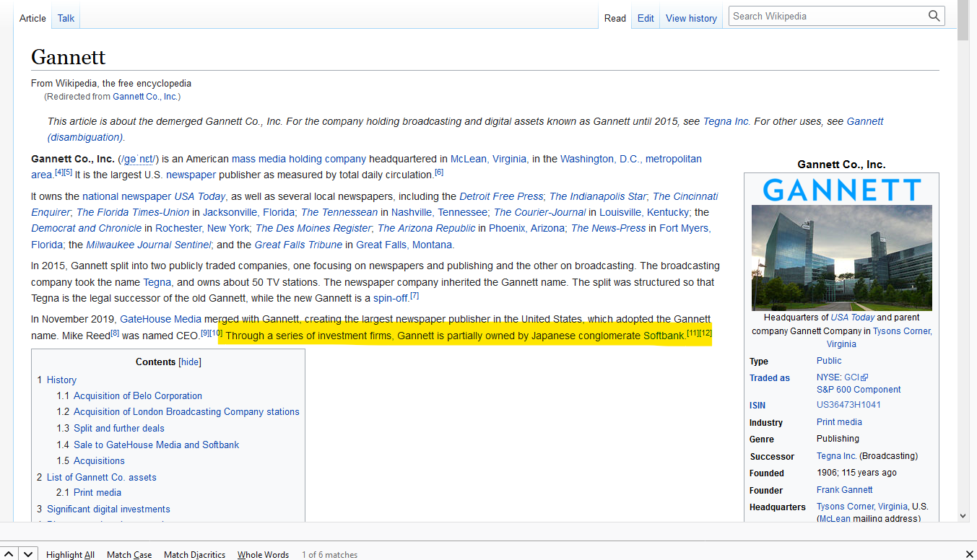Screen dimensions: 977x560
Task: Open Democrat and Chronicle link
Action: [86, 228]
